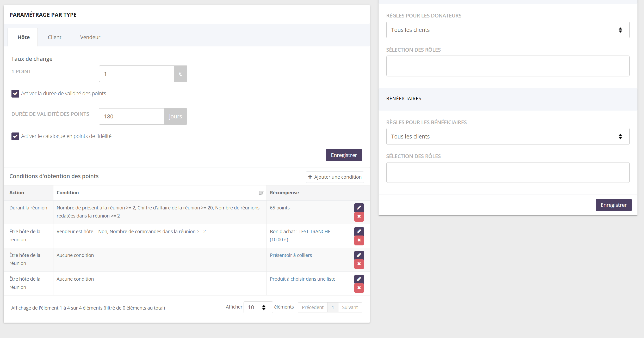The width and height of the screenshot is (644, 338).
Task: Delete 'Produit à choisir dans une liste' row
Action: click(359, 288)
